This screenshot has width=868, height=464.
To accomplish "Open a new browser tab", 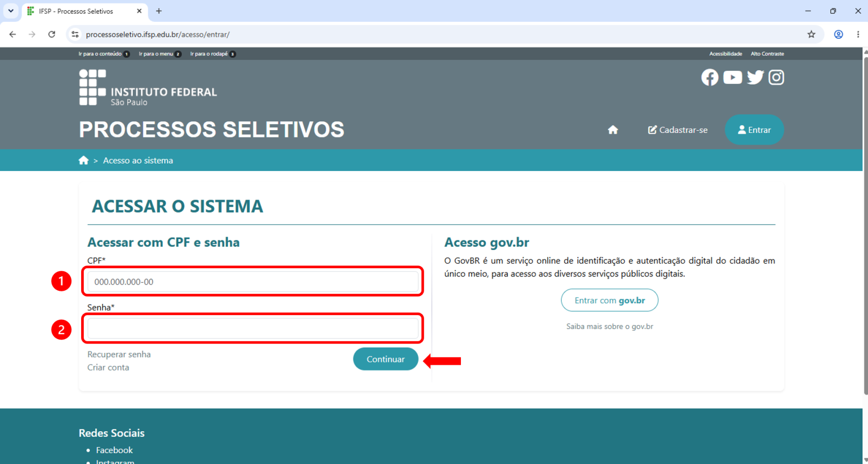I will 159,11.
